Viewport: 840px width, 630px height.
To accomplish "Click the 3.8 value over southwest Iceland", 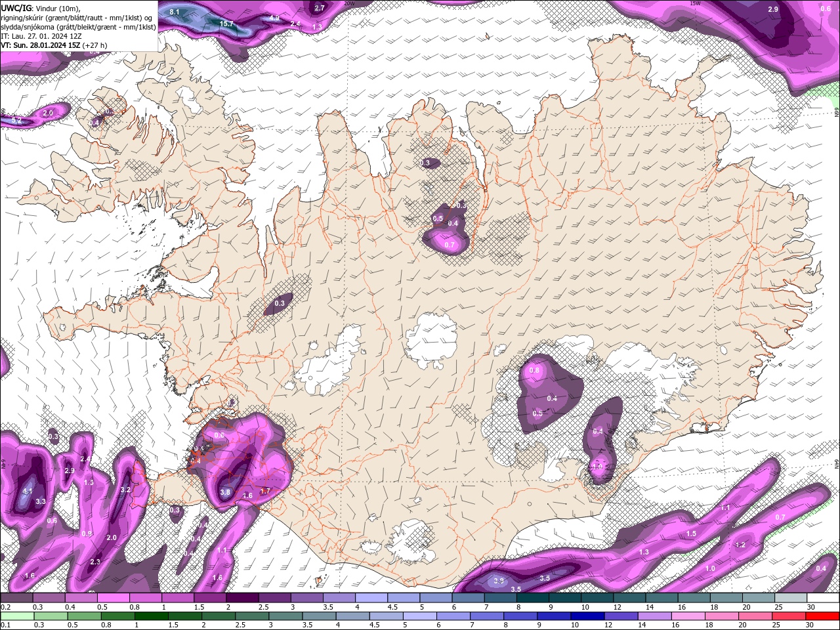I will tap(225, 492).
